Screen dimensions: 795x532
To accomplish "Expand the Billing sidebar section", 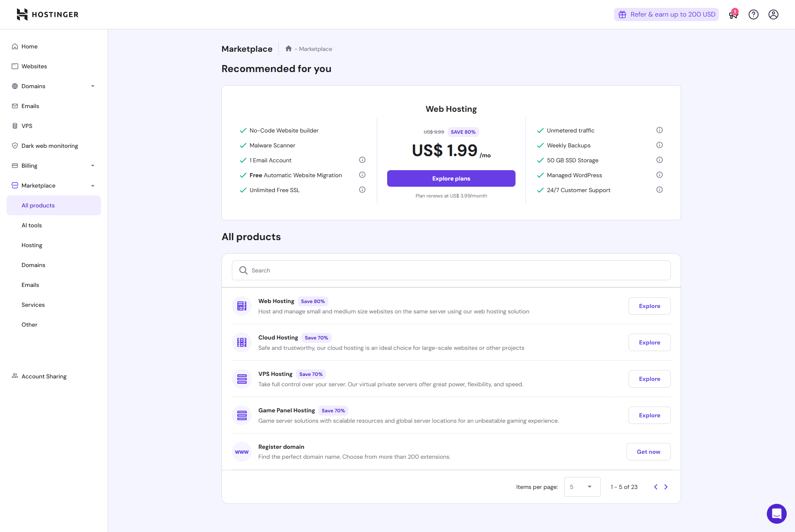I will click(x=93, y=166).
